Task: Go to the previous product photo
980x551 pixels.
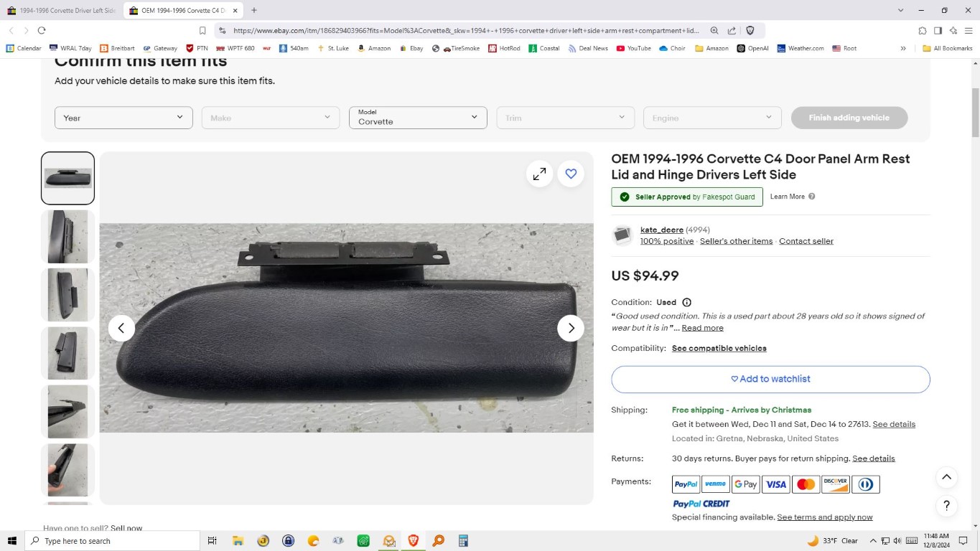Action: pos(121,328)
